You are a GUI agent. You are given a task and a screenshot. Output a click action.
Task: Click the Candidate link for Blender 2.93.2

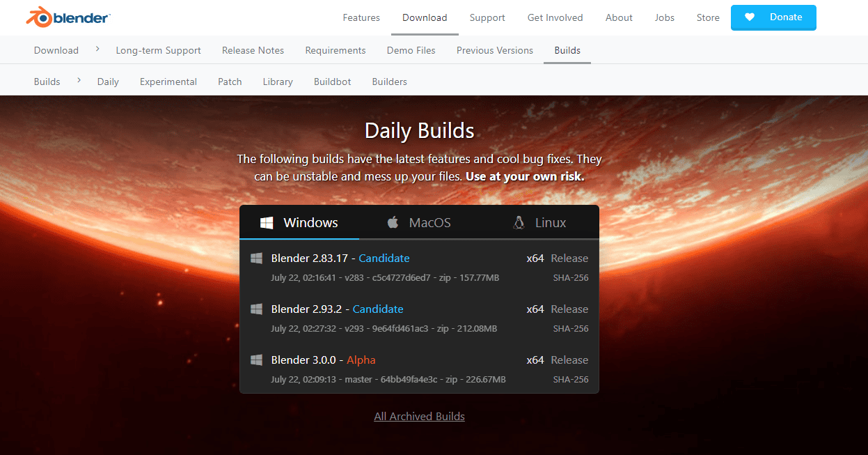378,309
